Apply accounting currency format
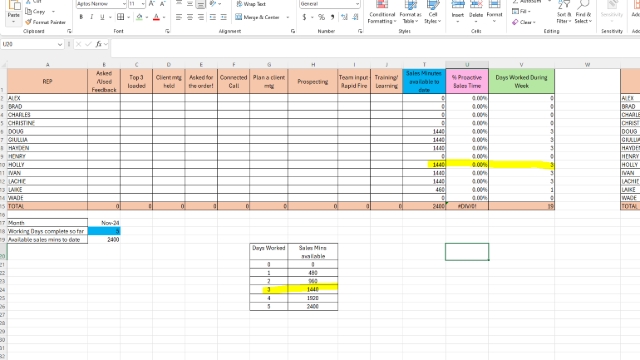The width and height of the screenshot is (640, 360). (304, 17)
